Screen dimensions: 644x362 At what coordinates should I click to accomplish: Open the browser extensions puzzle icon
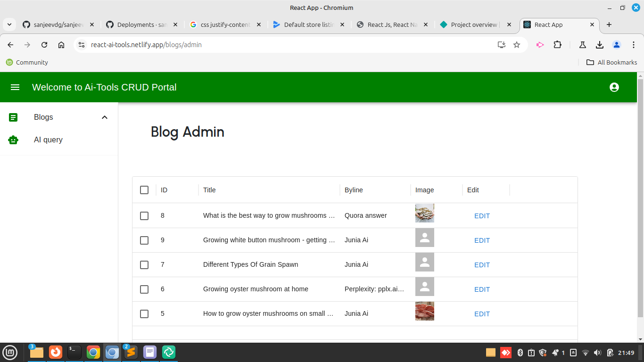(558, 44)
